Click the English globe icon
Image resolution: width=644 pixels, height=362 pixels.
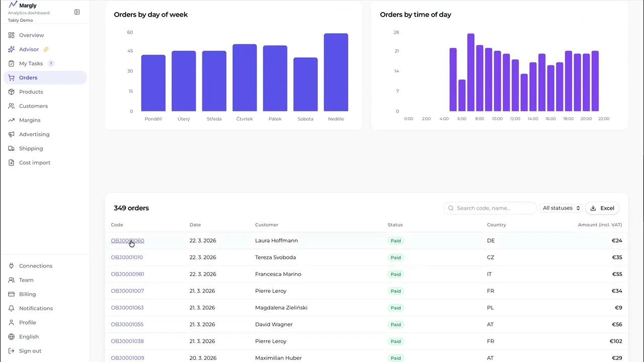coord(12,337)
